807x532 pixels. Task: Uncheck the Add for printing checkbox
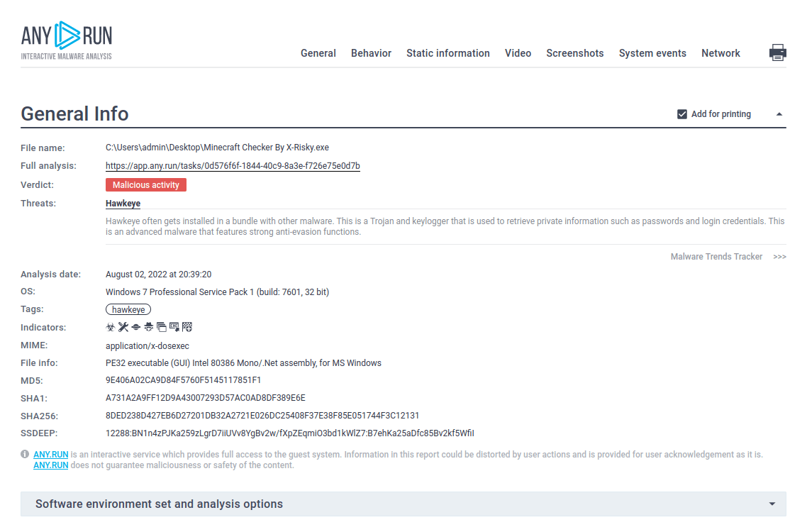[x=682, y=114]
